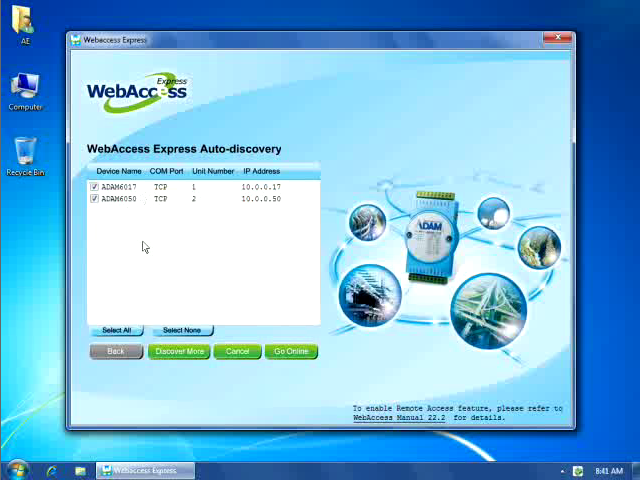Click the Unit Number column header

click(x=213, y=171)
